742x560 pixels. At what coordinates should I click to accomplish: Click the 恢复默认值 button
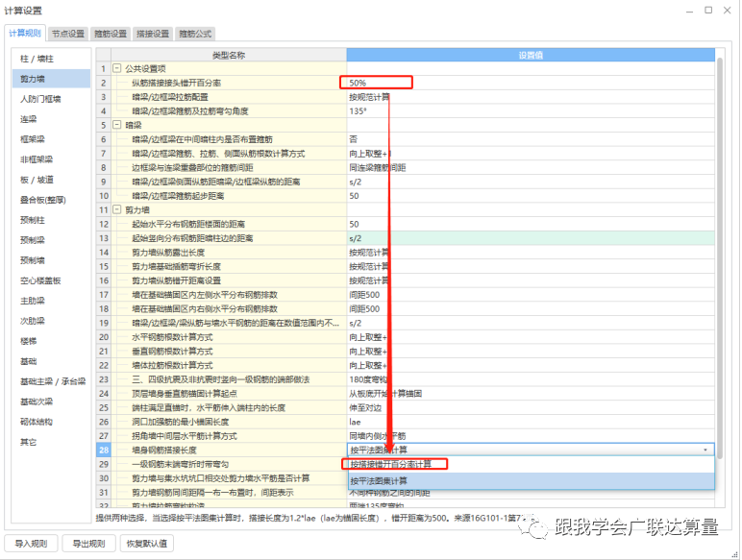[x=147, y=544]
